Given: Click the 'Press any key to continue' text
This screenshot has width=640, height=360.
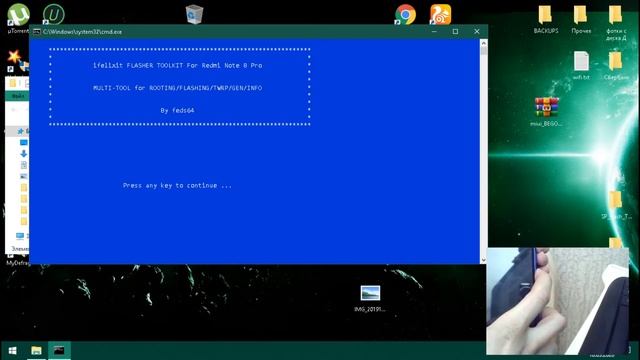Looking at the screenshot, I should coord(177,185).
